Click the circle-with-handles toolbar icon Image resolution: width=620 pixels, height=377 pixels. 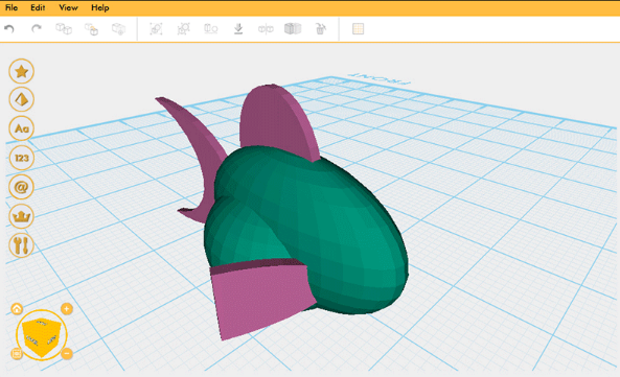183,29
